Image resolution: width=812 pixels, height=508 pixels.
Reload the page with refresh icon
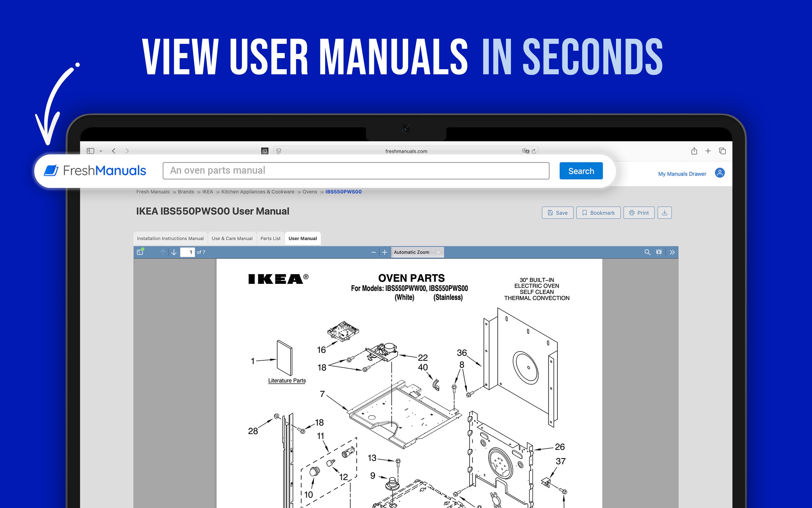coord(534,151)
